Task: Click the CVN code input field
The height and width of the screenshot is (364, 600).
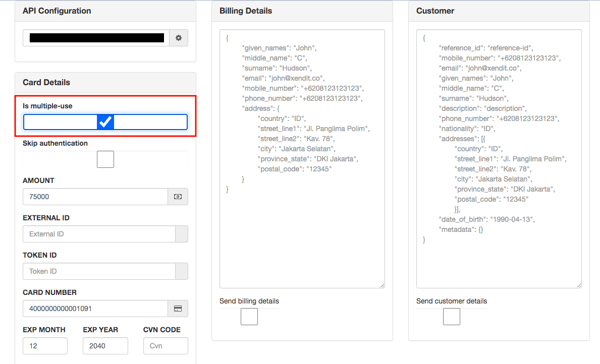Action: click(166, 346)
